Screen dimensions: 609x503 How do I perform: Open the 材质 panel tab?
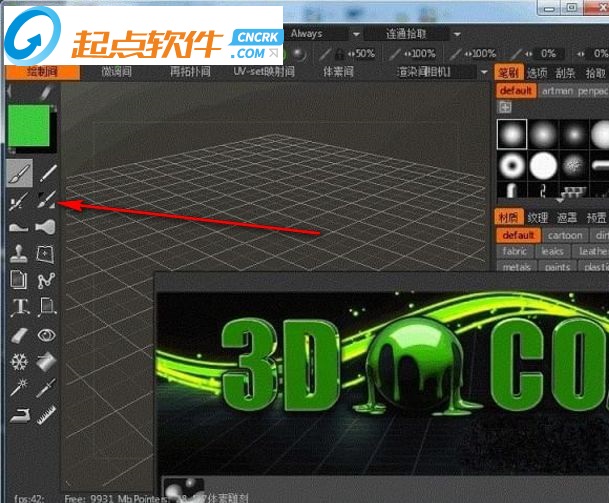(508, 218)
